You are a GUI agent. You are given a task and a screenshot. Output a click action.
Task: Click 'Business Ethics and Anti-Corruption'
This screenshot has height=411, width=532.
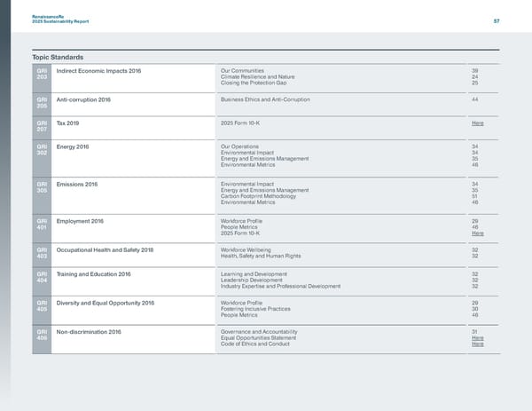(x=265, y=99)
